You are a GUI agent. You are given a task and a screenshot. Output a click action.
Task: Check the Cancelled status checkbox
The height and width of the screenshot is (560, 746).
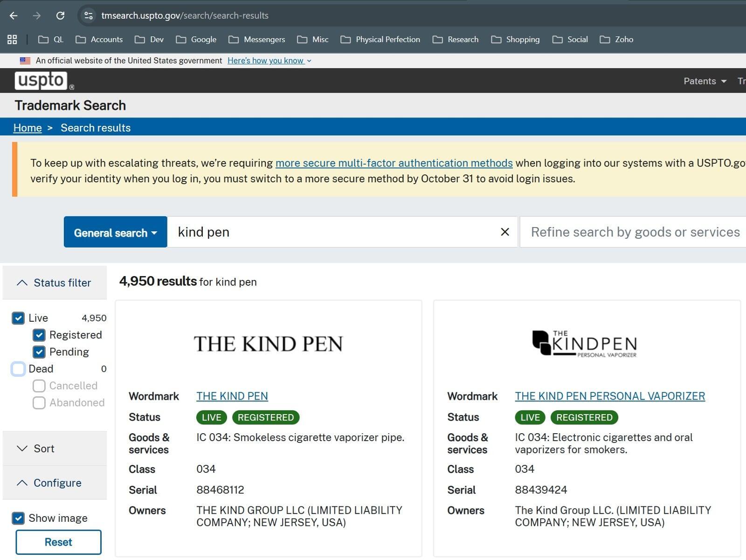pyautogui.click(x=39, y=386)
